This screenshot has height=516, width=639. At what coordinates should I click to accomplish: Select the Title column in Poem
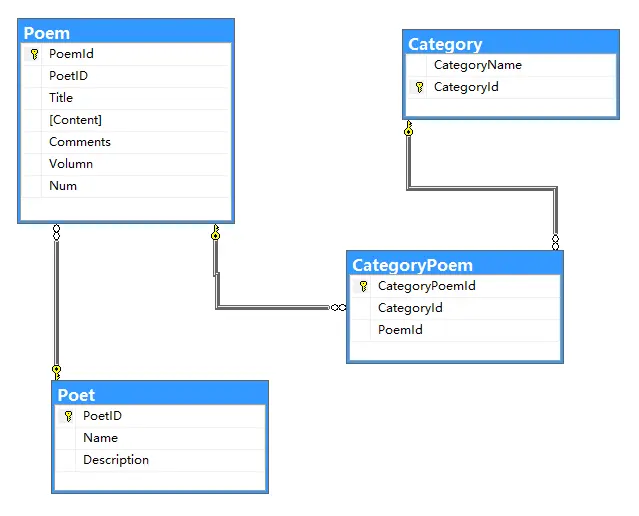(61, 98)
